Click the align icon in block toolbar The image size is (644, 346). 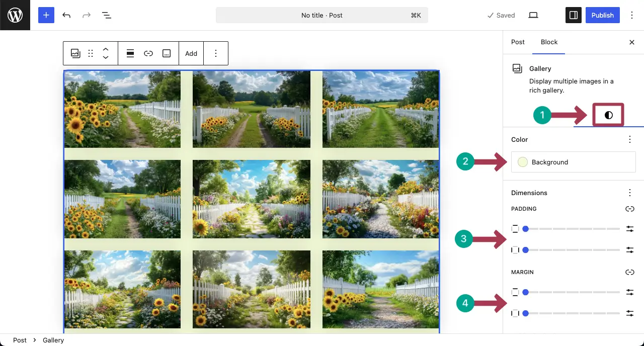130,53
